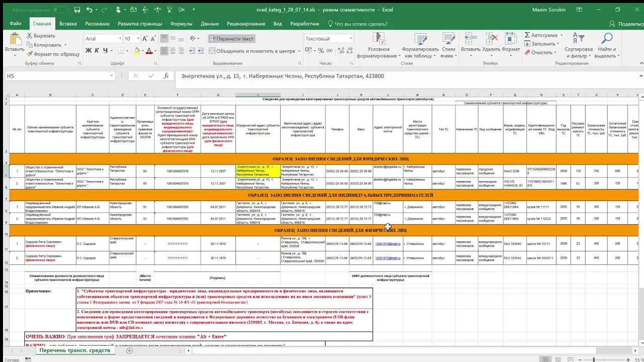The height and width of the screenshot is (362, 644).
Task: Click the Save icon in quick access toolbar
Action: click(77, 10)
